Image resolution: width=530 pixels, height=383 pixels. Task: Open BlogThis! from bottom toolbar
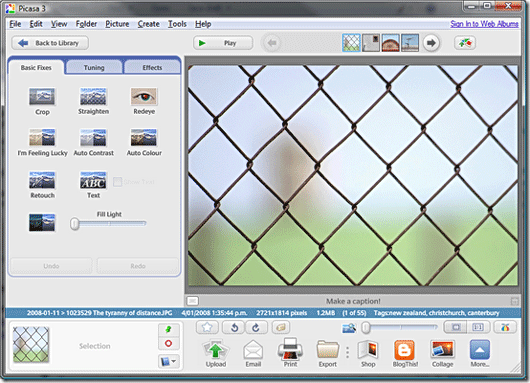405,354
